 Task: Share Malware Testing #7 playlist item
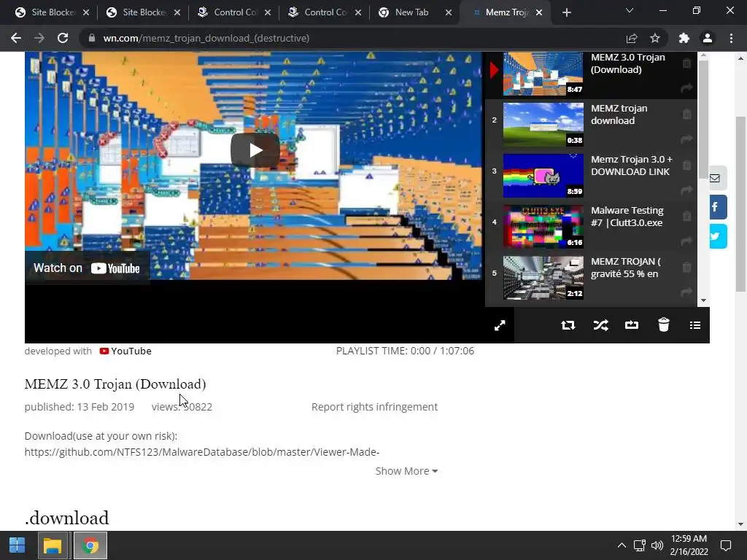pos(686,241)
